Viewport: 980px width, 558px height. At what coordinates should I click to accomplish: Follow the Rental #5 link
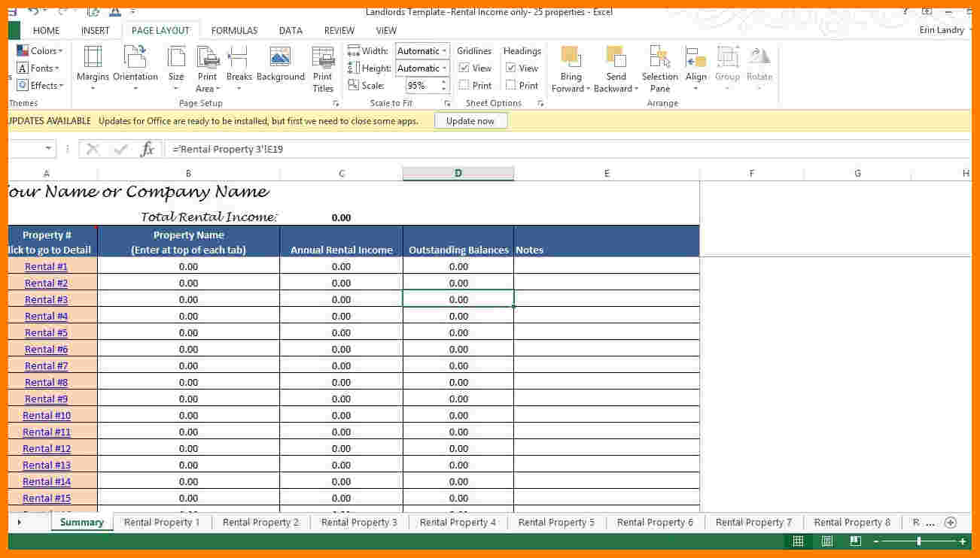tap(46, 332)
